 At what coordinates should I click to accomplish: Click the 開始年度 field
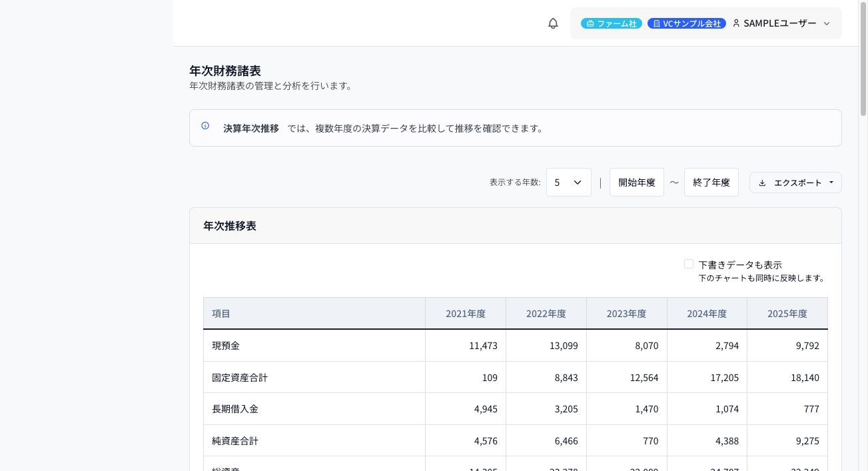click(636, 182)
